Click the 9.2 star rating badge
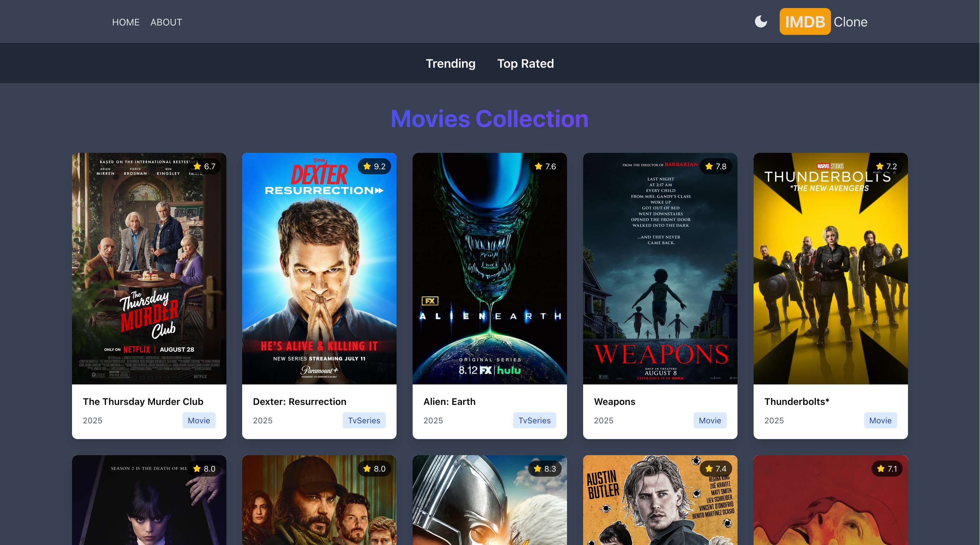This screenshot has height=545, width=980. coord(374,166)
